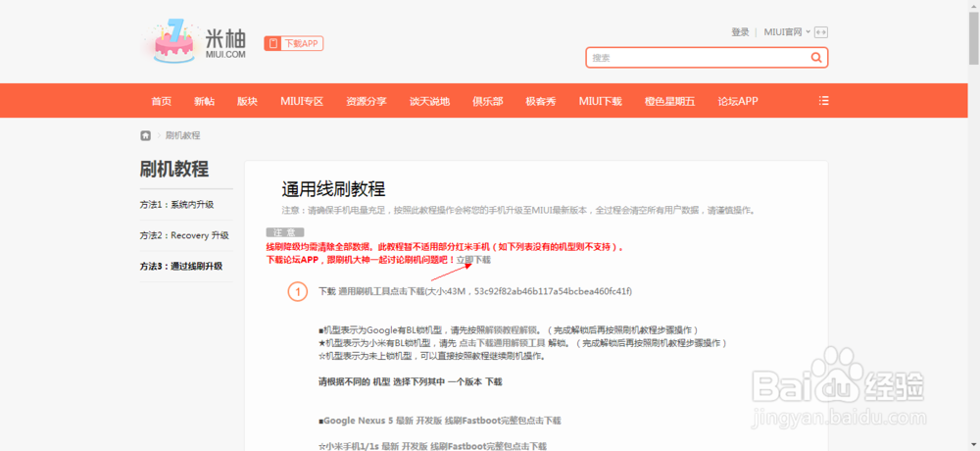The height and width of the screenshot is (451, 980).
Task: Click the 下载APP button
Action: pos(294,43)
